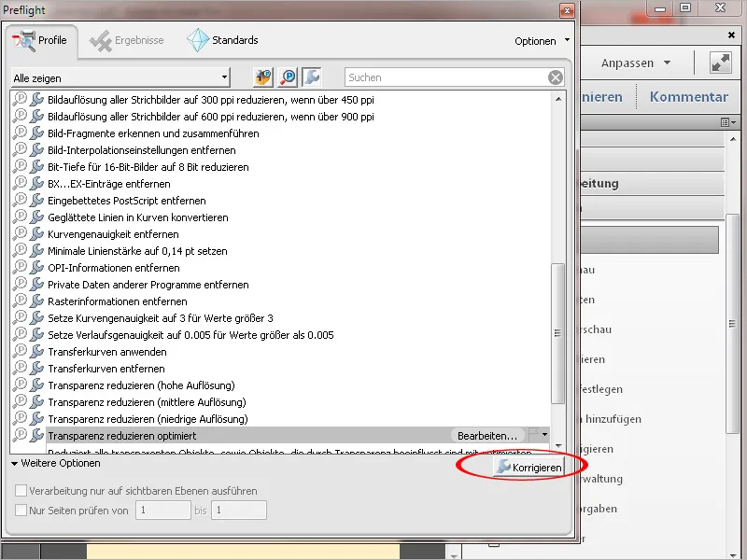Click magnifier icon beside 'Transferkurven entfernen'
Viewport: 747px width, 560px height.
20,368
